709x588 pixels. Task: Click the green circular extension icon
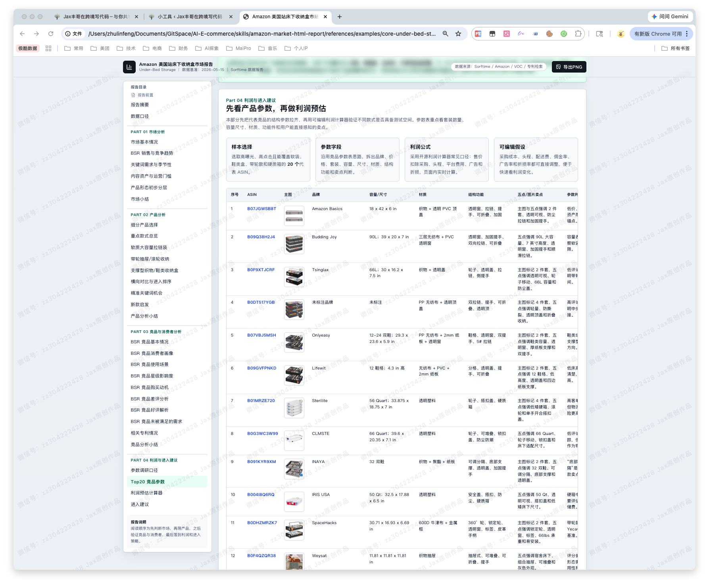(x=564, y=34)
